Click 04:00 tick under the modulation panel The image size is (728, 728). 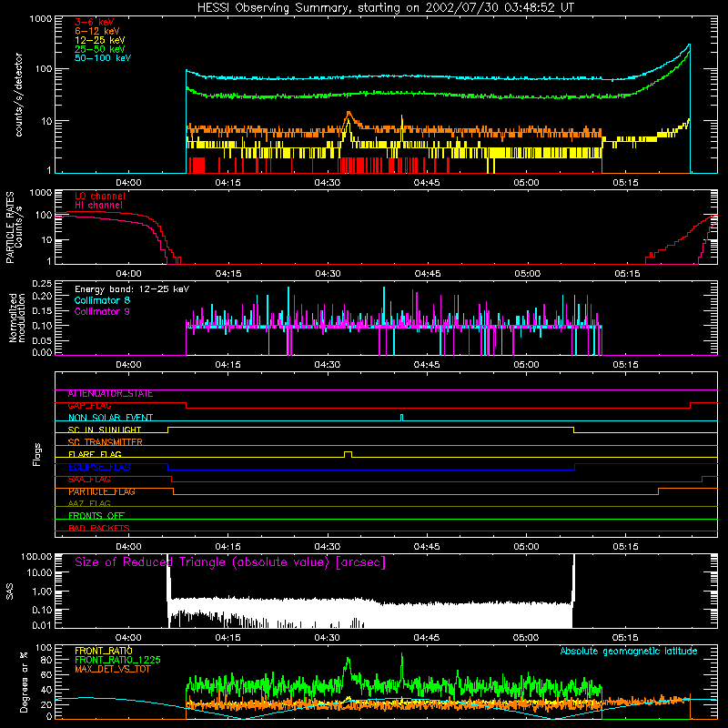[128, 365]
